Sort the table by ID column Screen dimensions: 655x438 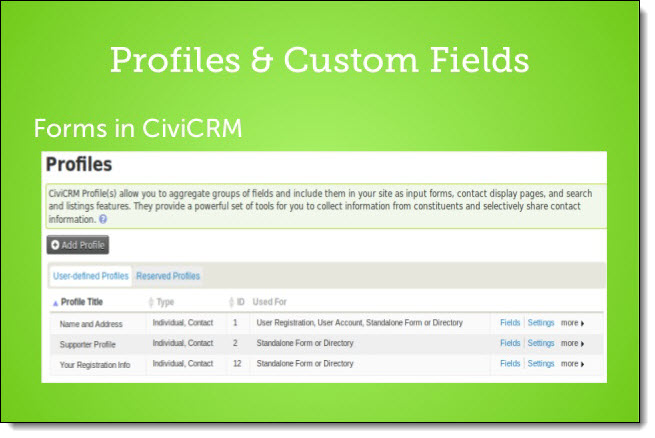237,302
